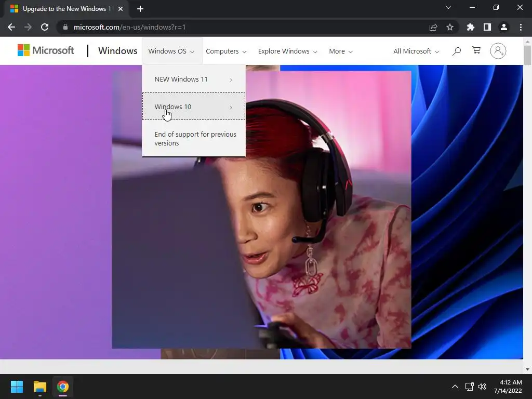
Task: Open the shopping cart icon
Action: click(476, 50)
